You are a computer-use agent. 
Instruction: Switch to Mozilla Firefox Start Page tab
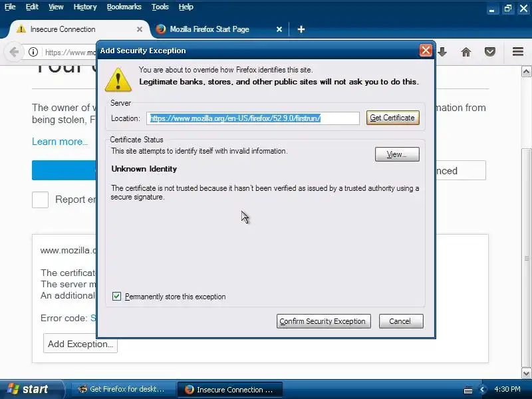pyautogui.click(x=218, y=29)
